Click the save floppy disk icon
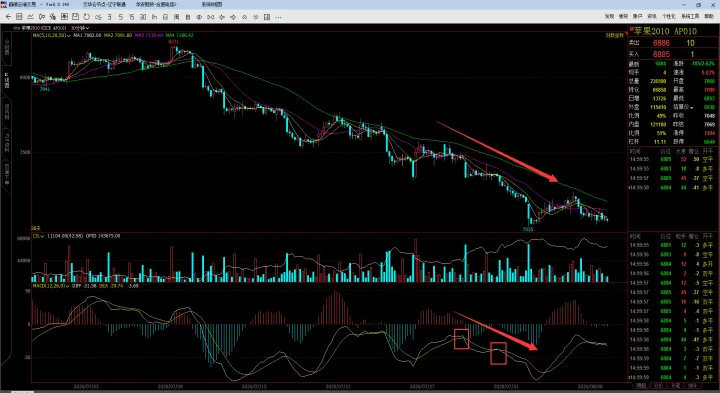This screenshot has width=720, height=393. click(75, 17)
